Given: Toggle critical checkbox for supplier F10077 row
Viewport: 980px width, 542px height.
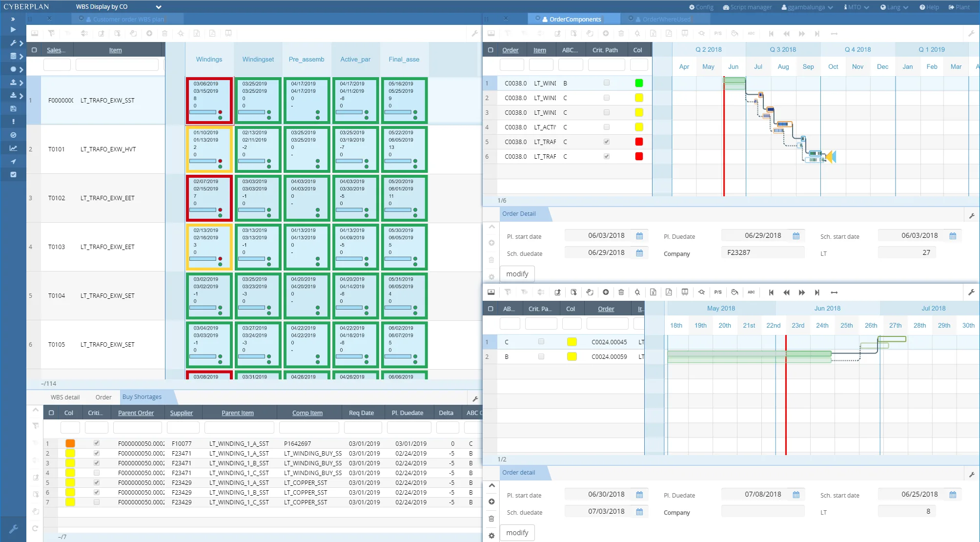Looking at the screenshot, I should point(97,443).
